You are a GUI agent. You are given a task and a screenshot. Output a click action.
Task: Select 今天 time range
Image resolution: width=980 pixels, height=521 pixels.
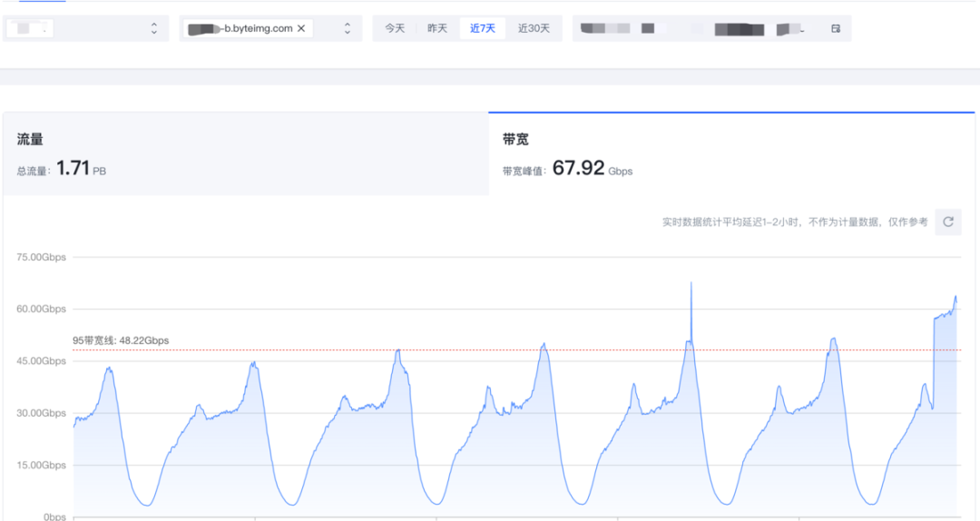pos(395,29)
